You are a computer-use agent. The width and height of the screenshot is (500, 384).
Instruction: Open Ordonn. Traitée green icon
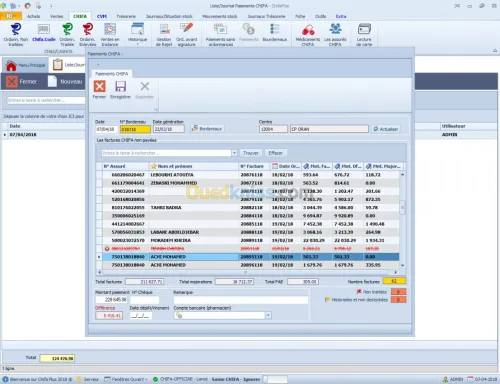point(67,29)
